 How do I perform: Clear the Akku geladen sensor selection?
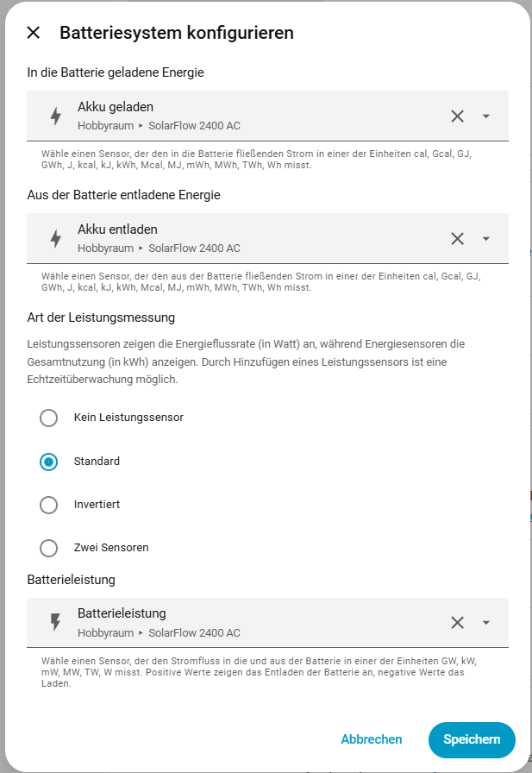[457, 116]
